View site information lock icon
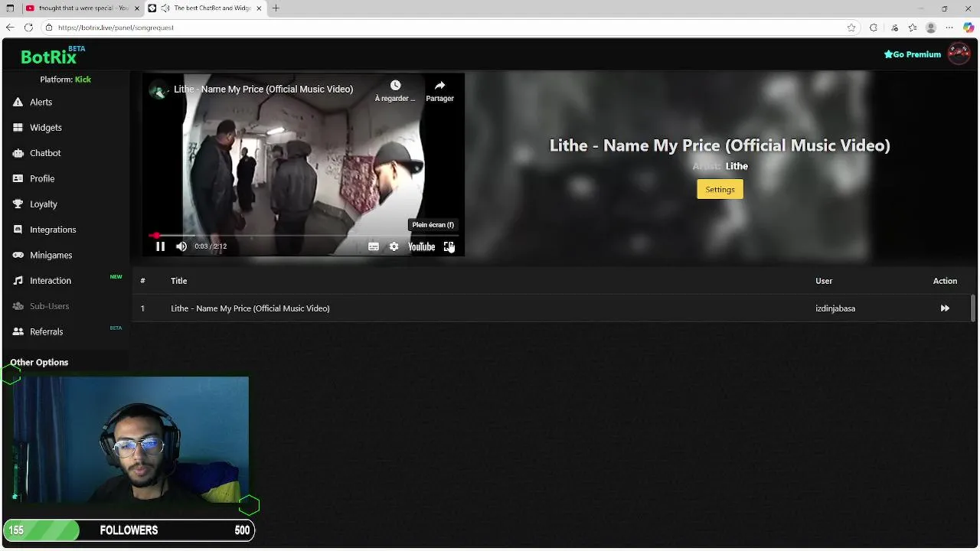The height and width of the screenshot is (551, 980). tap(49, 28)
